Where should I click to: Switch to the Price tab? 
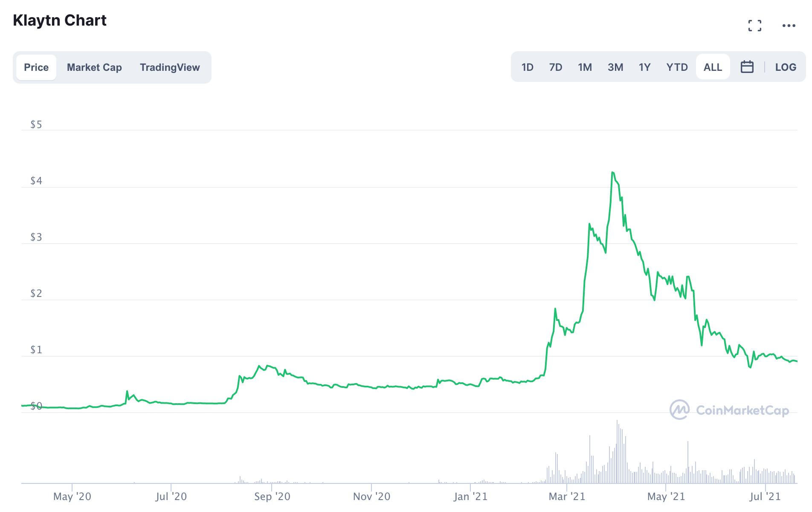[36, 67]
